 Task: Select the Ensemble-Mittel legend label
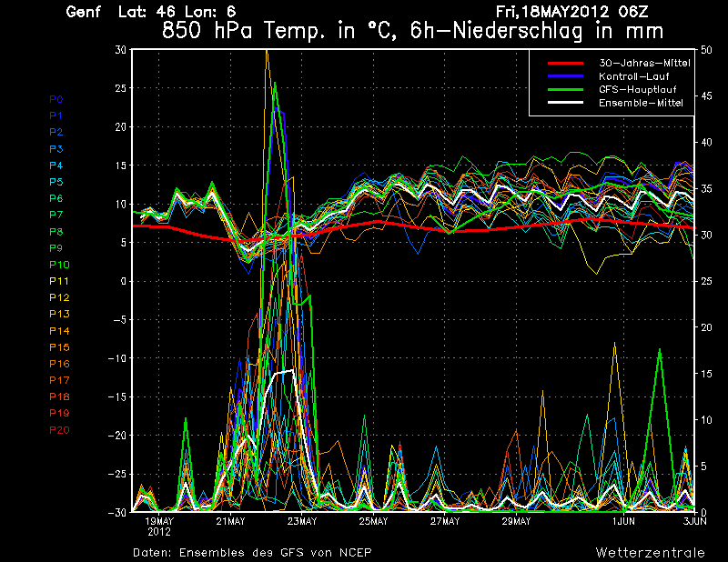(641, 103)
